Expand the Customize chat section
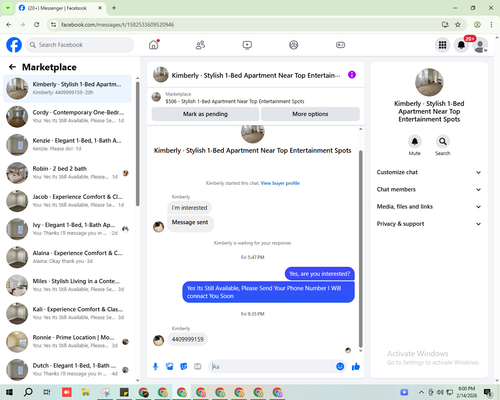Screen dimensions: 500x400 (x=429, y=172)
